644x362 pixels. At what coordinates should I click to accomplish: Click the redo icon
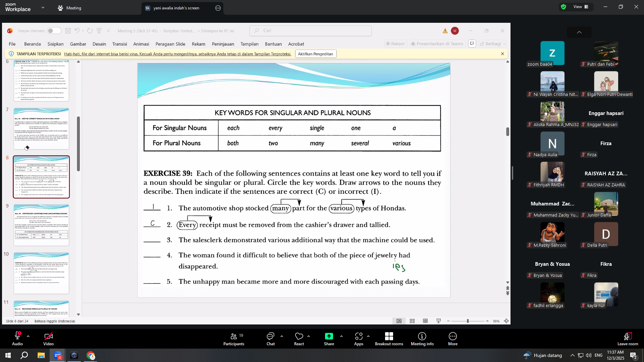pyautogui.click(x=90, y=31)
